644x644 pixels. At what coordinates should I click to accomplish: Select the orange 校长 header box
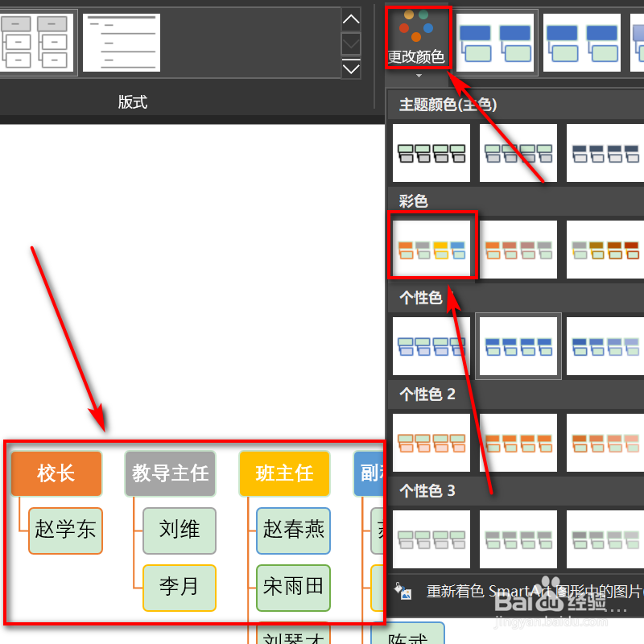point(56,473)
